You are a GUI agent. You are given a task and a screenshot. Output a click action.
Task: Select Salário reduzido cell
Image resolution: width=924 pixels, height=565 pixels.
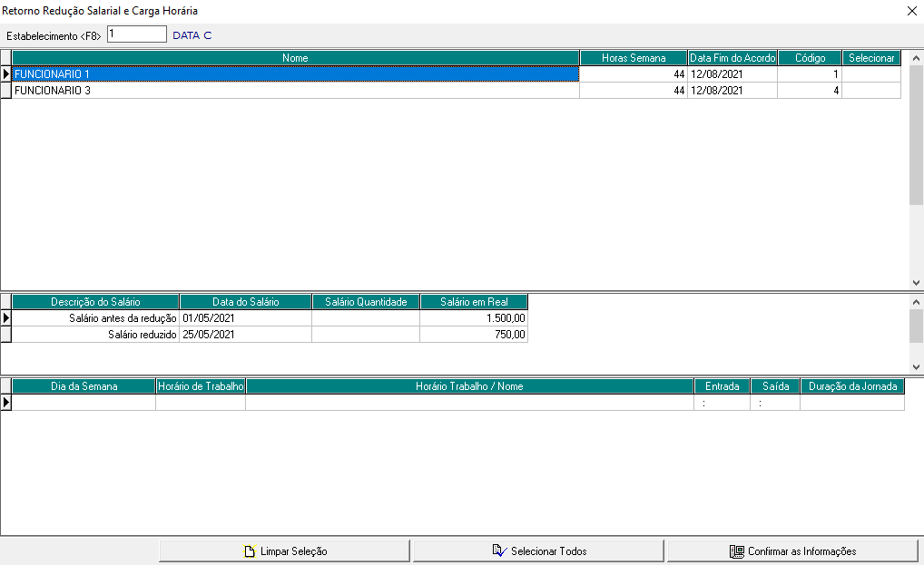point(95,335)
